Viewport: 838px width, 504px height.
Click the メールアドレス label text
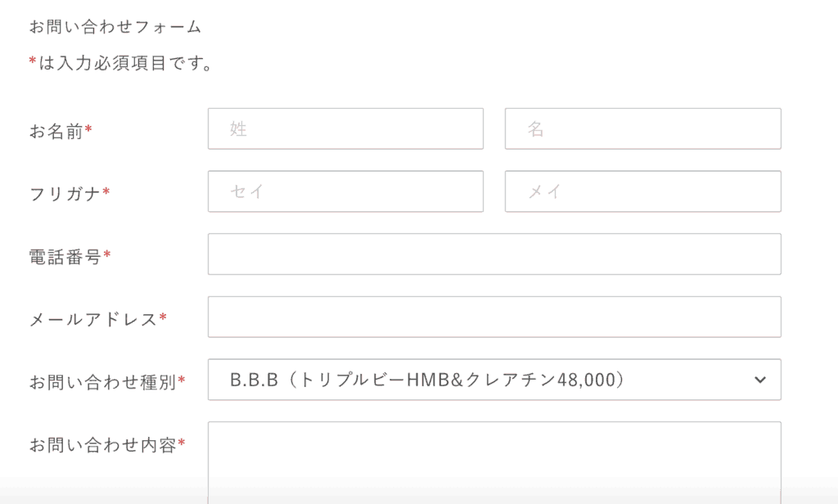click(92, 319)
